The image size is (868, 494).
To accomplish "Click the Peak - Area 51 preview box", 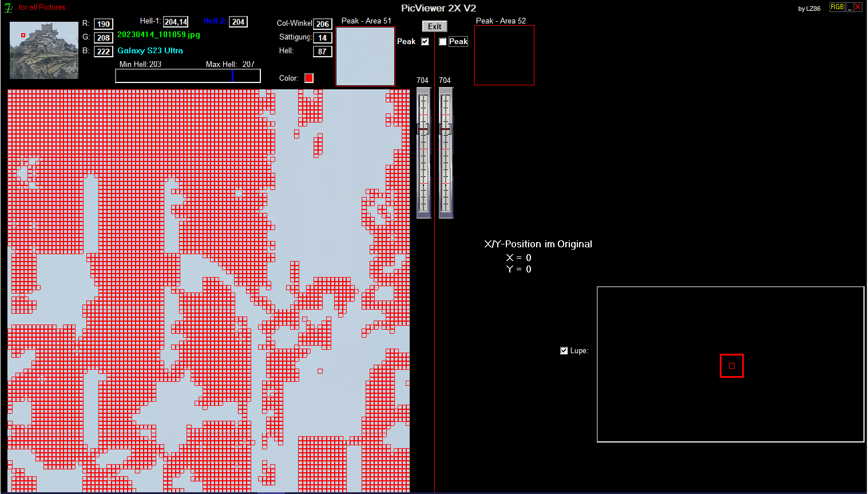I will (x=365, y=56).
